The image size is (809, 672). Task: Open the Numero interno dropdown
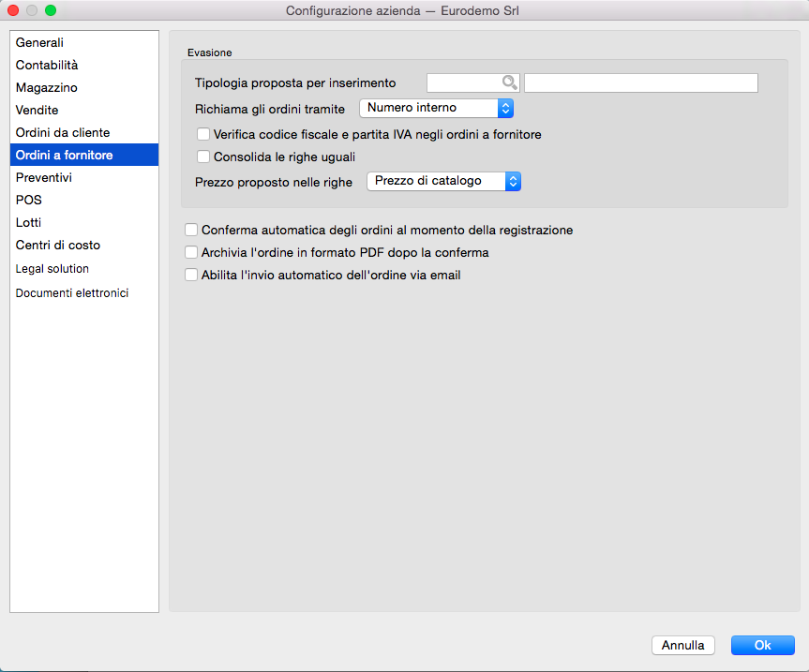click(x=436, y=109)
